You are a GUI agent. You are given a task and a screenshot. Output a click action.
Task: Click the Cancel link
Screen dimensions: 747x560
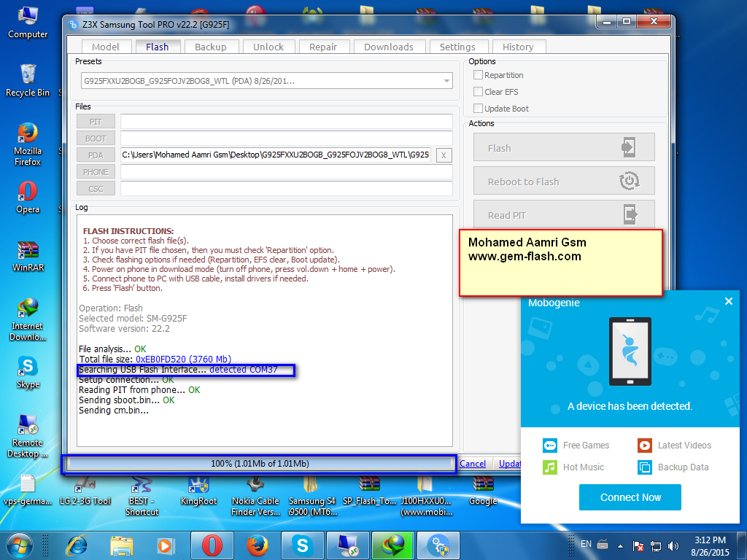pyautogui.click(x=473, y=463)
